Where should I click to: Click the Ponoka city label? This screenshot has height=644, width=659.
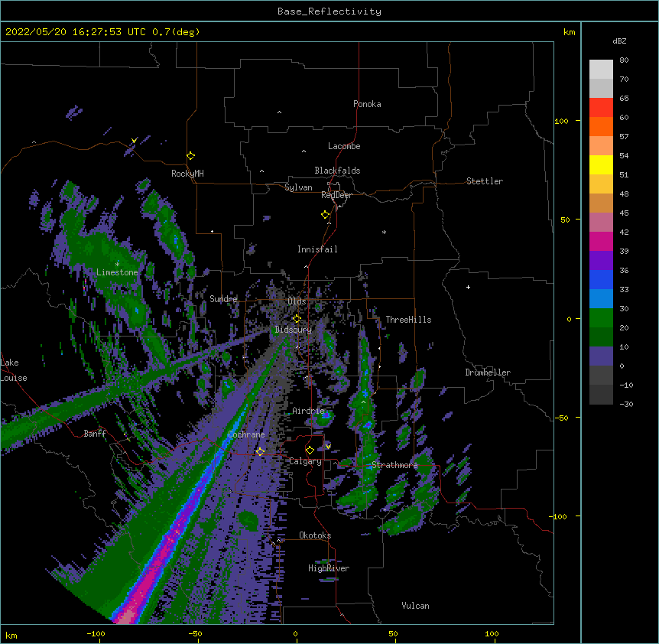(x=367, y=104)
